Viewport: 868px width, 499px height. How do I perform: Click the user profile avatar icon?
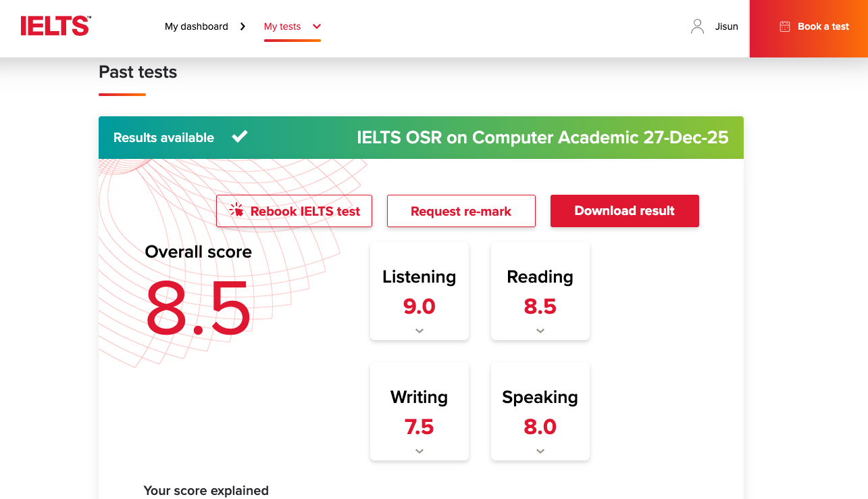pyautogui.click(x=697, y=26)
